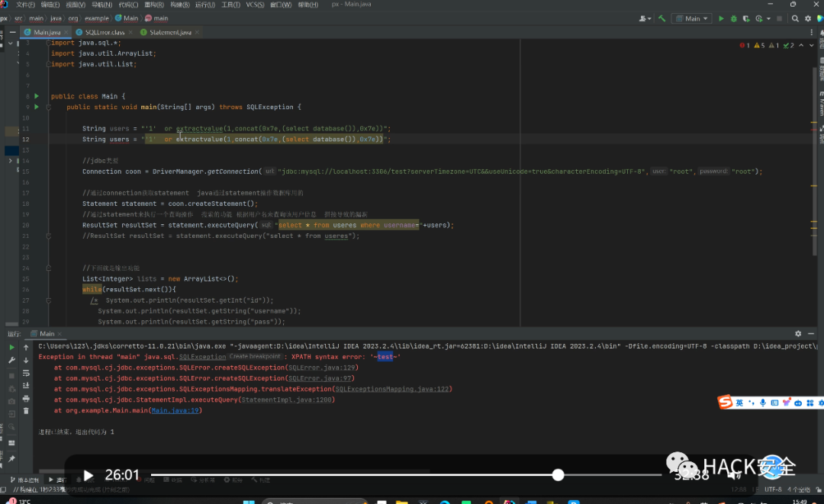Viewport: 824px width, 504px height.
Task: Click run gutter arrow beside main method
Action: 37,107
